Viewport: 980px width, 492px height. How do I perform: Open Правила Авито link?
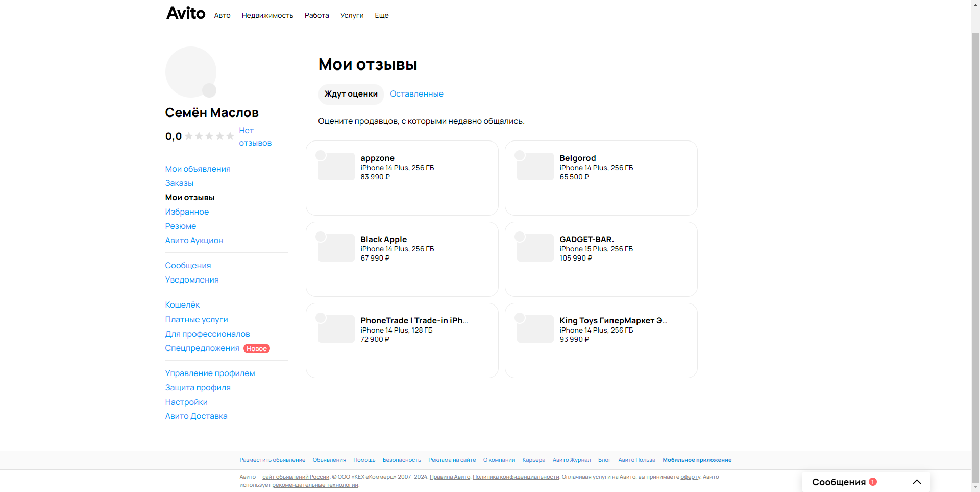click(x=450, y=477)
